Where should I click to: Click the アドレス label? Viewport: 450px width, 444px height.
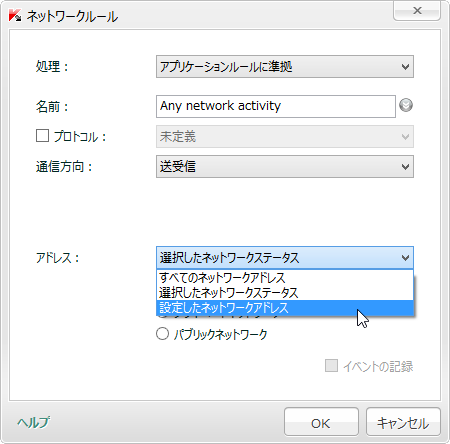57,258
